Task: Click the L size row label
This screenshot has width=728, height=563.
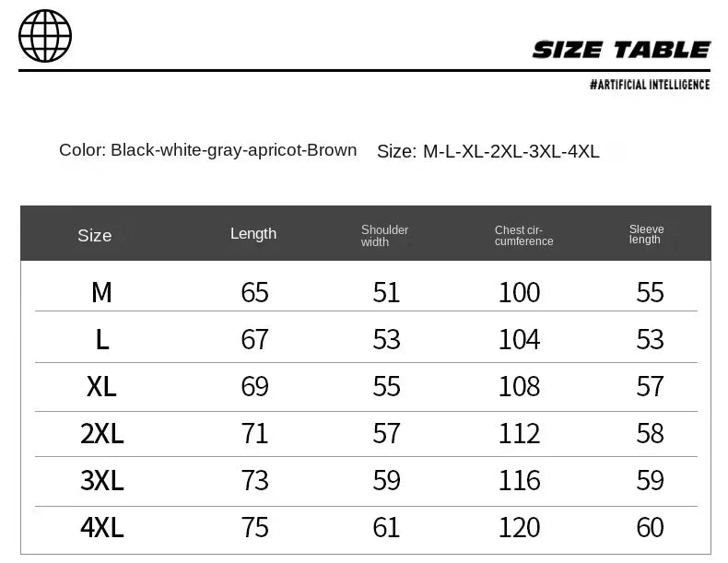Action: click(102, 340)
